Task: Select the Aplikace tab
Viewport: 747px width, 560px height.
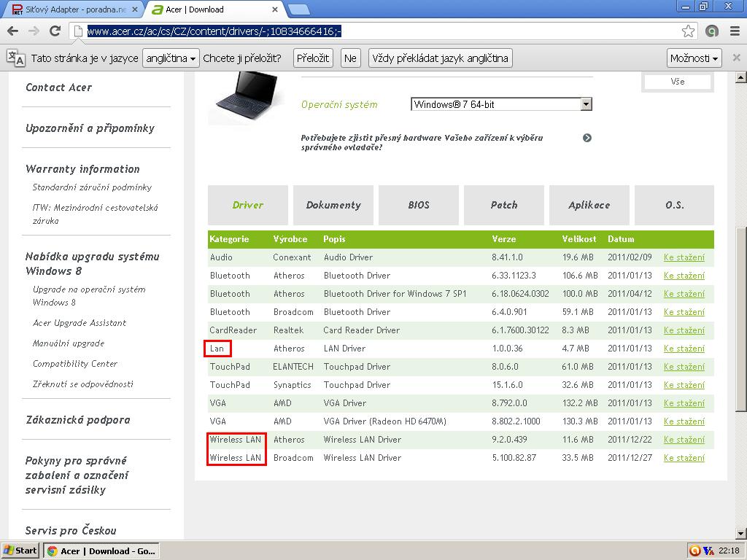Action: coord(589,205)
